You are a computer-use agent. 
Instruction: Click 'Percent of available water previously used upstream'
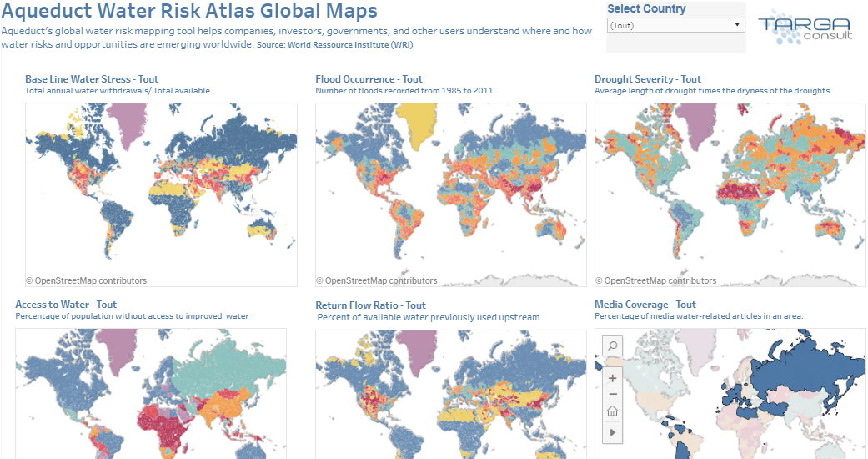pos(429,317)
